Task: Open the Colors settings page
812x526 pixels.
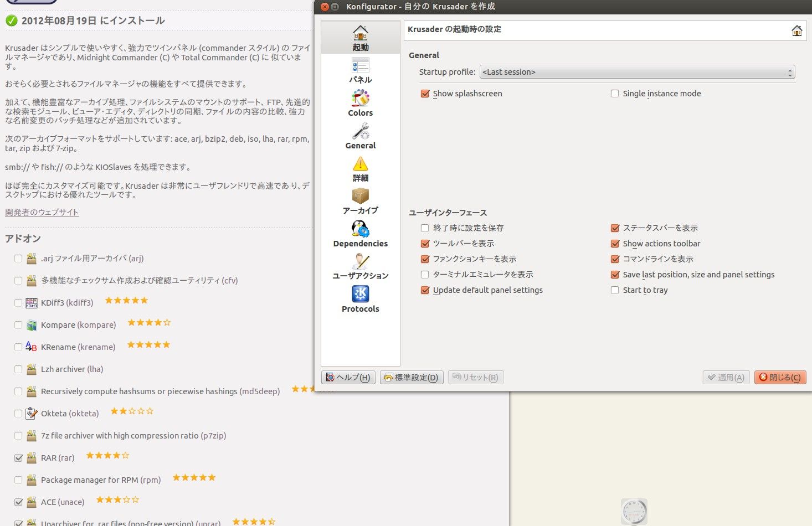Action: pyautogui.click(x=361, y=103)
